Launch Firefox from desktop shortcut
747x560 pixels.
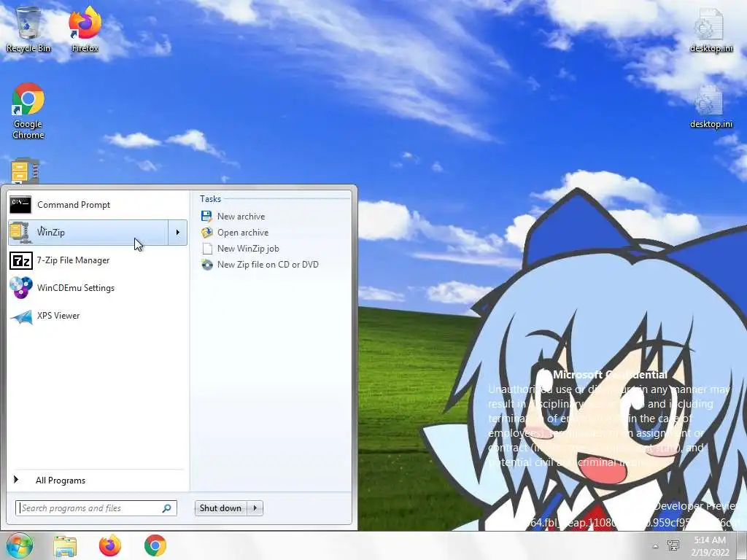coord(85,29)
